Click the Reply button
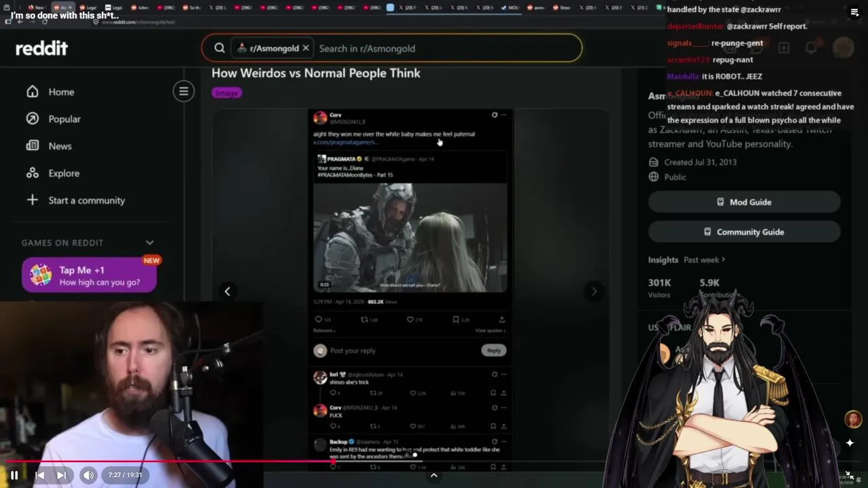Screen dimensions: 868x488 [x=494, y=350]
